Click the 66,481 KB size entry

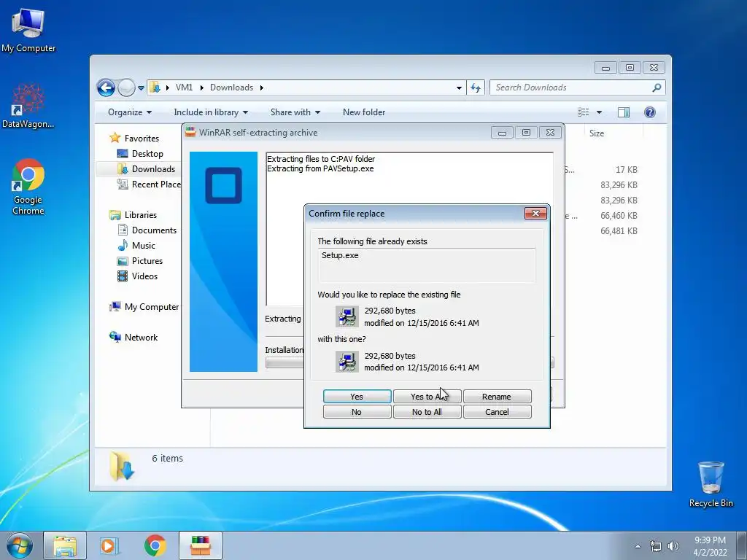(x=619, y=231)
